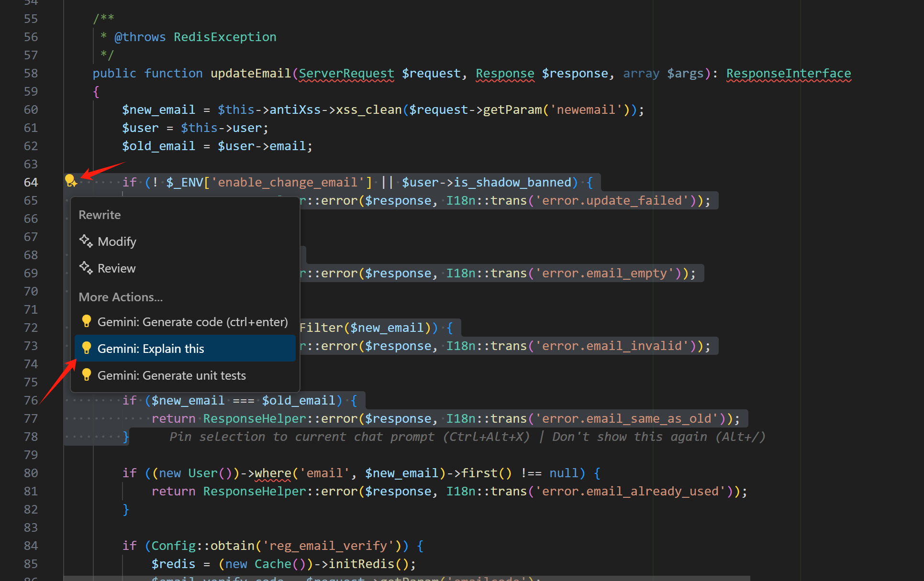Click the RedisException reference in the docblock

point(225,37)
